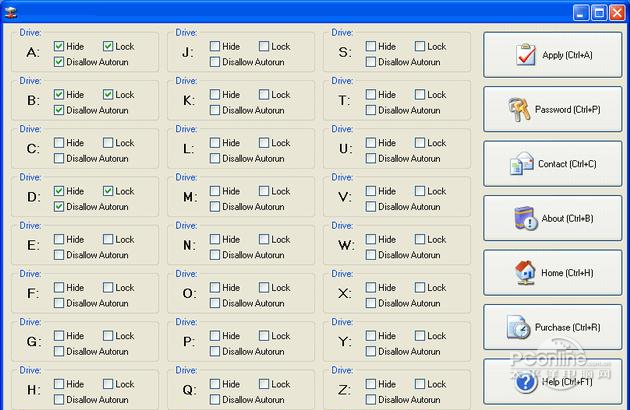This screenshot has width=630, height=410.
Task: Tick Lock for drive P:
Action: (x=264, y=336)
